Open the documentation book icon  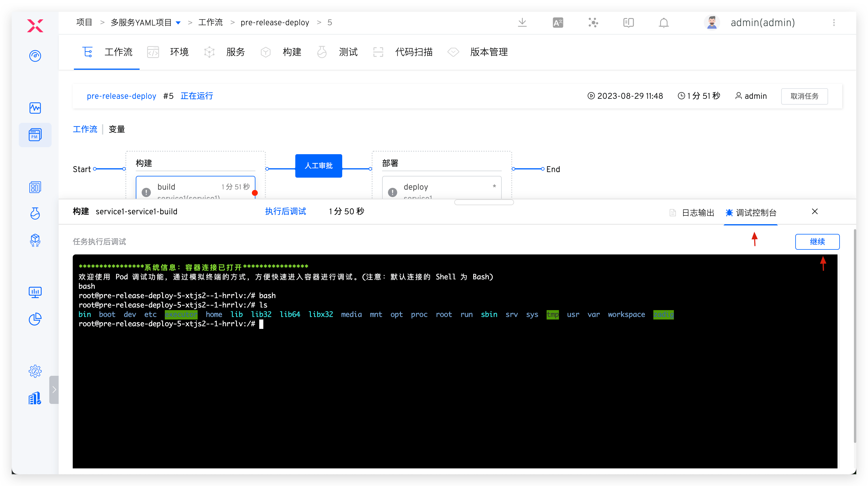click(x=628, y=22)
